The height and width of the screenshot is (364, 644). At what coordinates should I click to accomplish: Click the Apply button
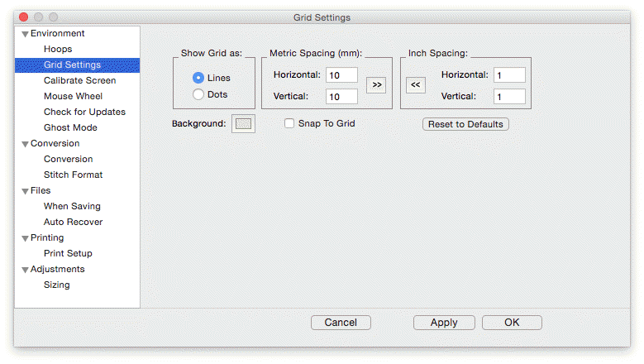click(x=444, y=323)
